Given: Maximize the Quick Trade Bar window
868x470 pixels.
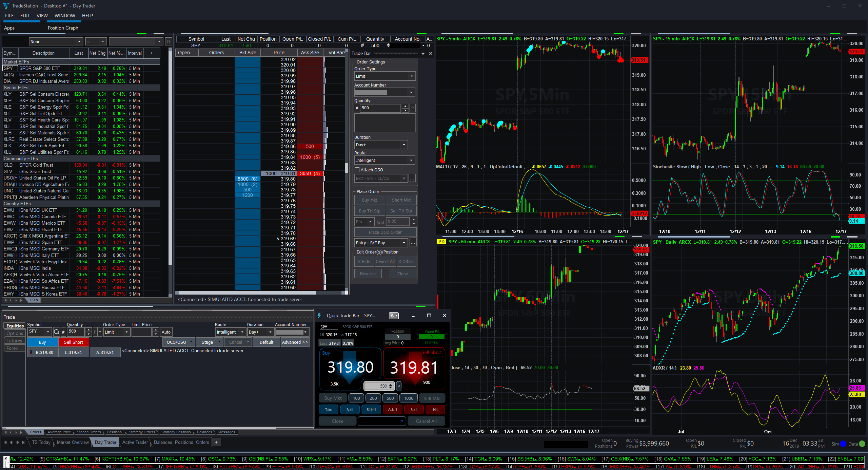Looking at the screenshot, I should tap(429, 316).
